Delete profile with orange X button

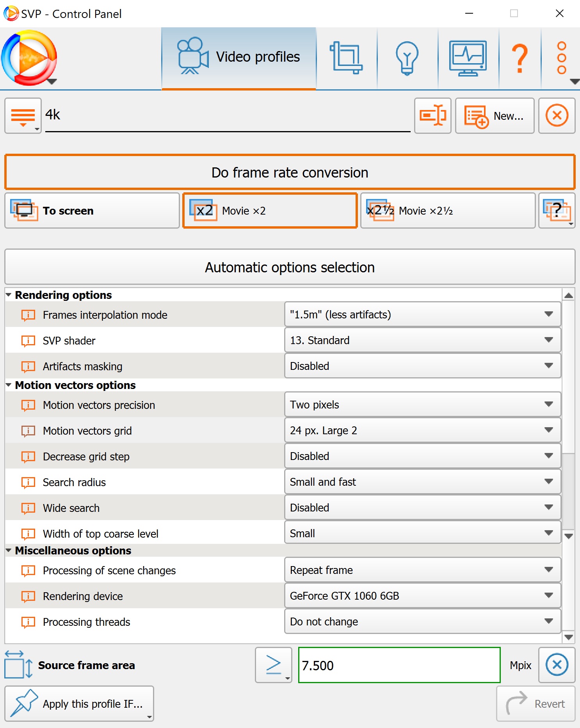coord(557,115)
